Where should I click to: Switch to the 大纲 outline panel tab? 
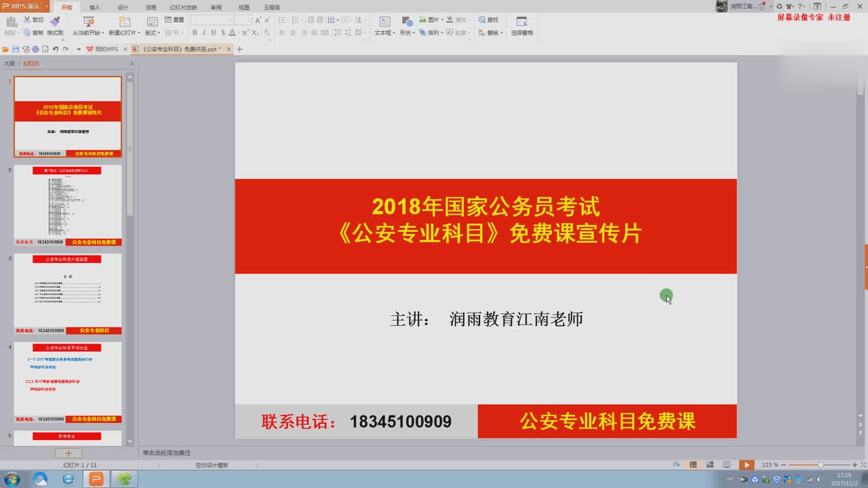[x=9, y=64]
